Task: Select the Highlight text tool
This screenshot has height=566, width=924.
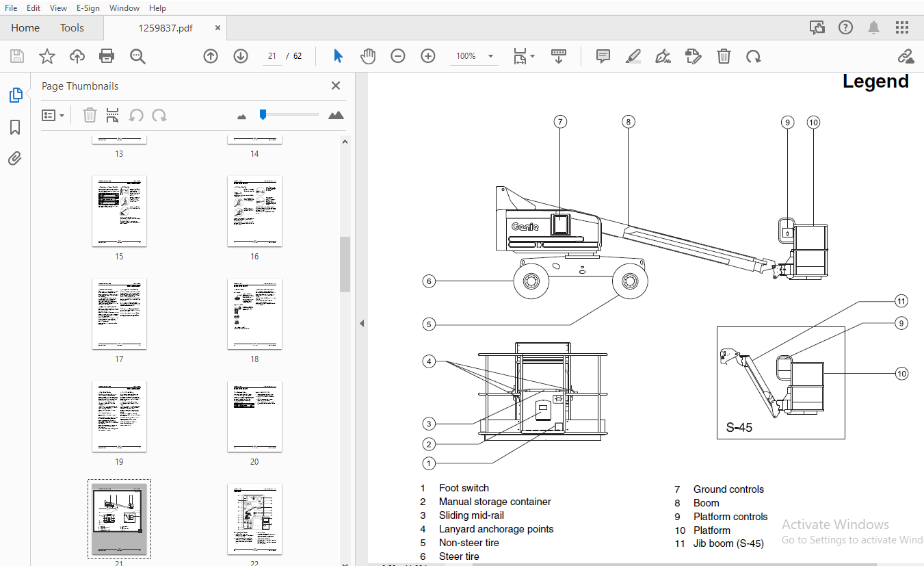Action: [633, 56]
